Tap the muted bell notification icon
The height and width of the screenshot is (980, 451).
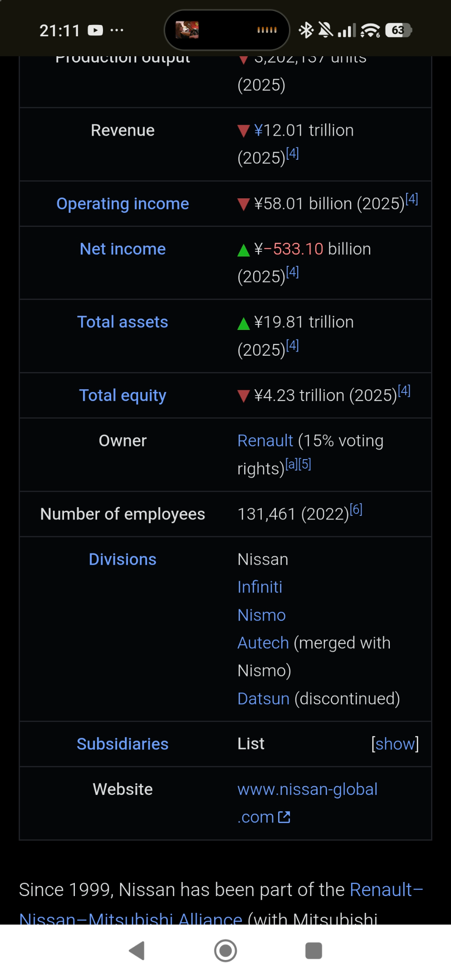point(325,30)
